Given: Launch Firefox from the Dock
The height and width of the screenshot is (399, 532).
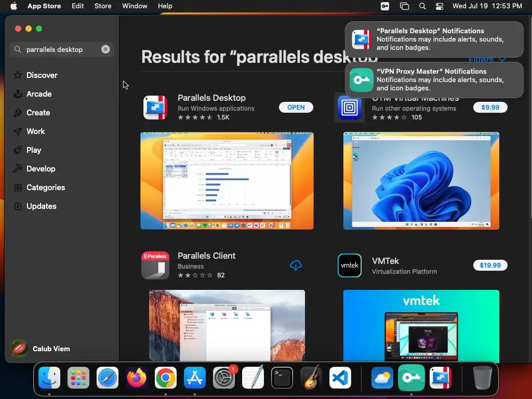Looking at the screenshot, I should [x=137, y=378].
